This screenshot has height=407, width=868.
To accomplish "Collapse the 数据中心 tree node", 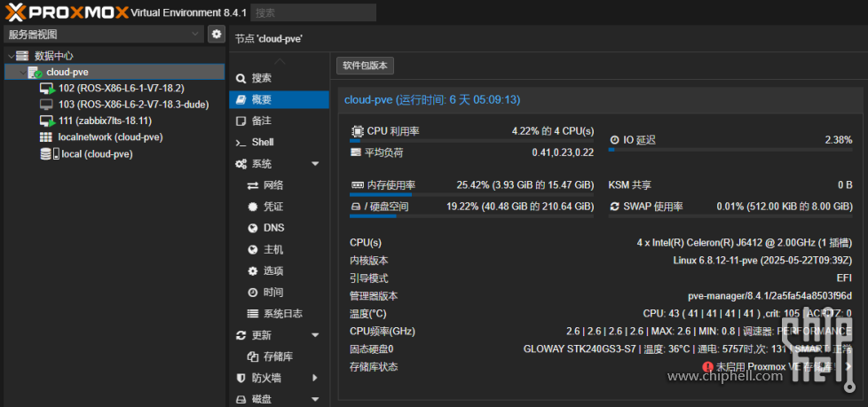I will (11, 56).
